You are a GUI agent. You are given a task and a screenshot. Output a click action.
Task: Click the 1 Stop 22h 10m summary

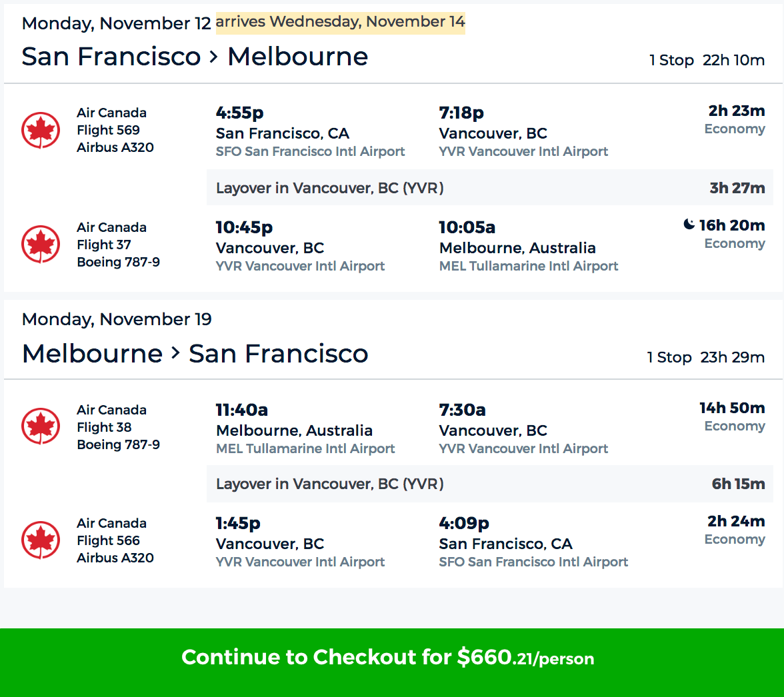[706, 61]
